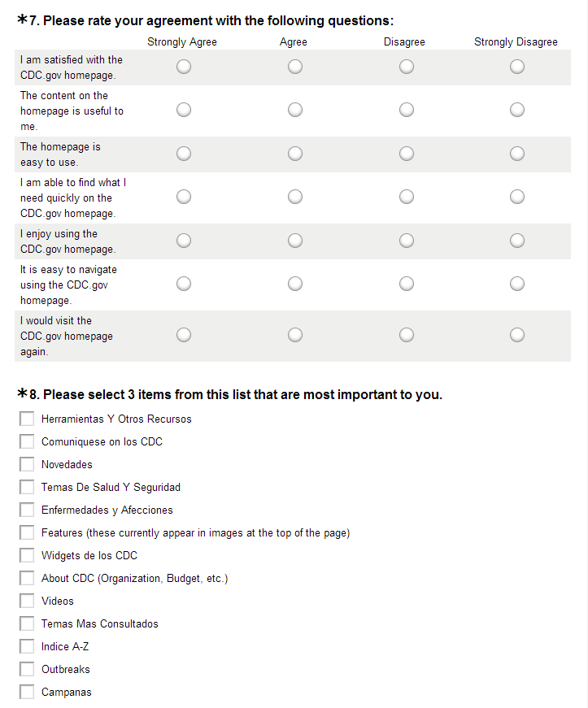Pick Strongly Disagree for find what I need quickly

(x=517, y=197)
